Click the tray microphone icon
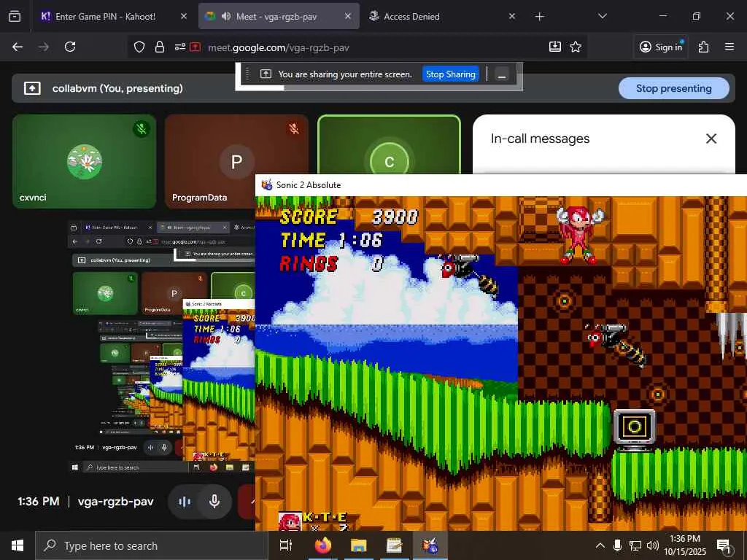This screenshot has width=747, height=560. coord(617,545)
